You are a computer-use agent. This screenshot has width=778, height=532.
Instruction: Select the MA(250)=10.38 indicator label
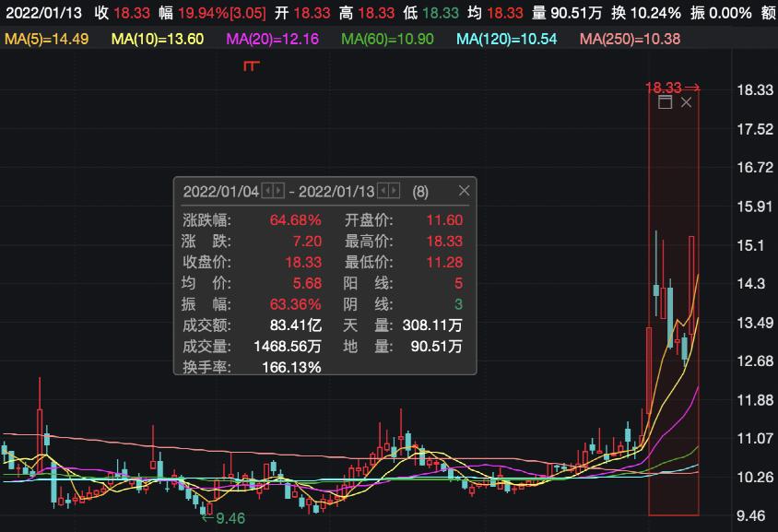coord(630,39)
